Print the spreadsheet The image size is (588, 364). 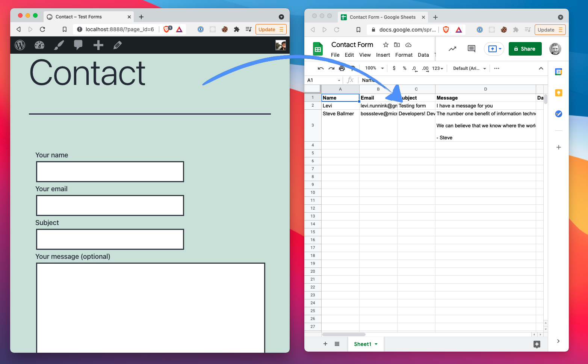click(342, 68)
